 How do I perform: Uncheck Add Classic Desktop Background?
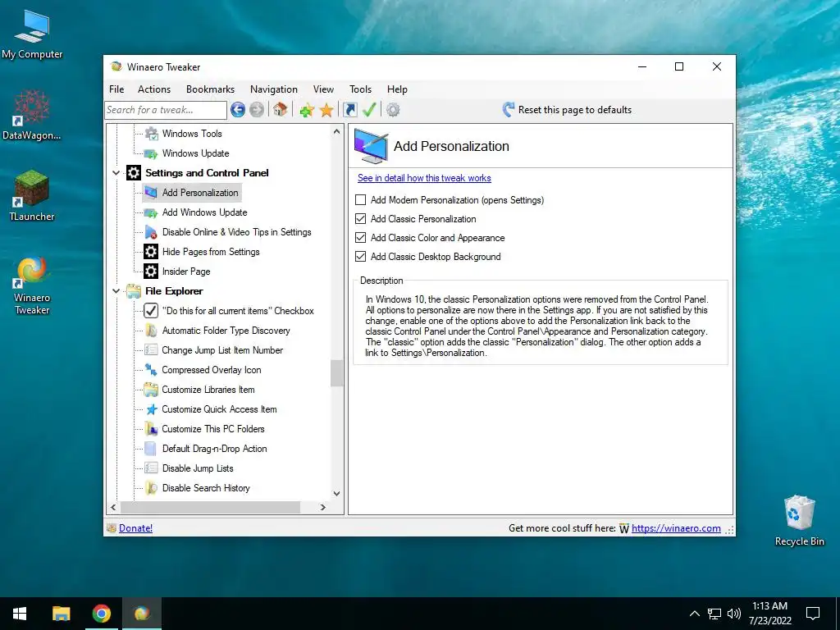click(x=361, y=257)
